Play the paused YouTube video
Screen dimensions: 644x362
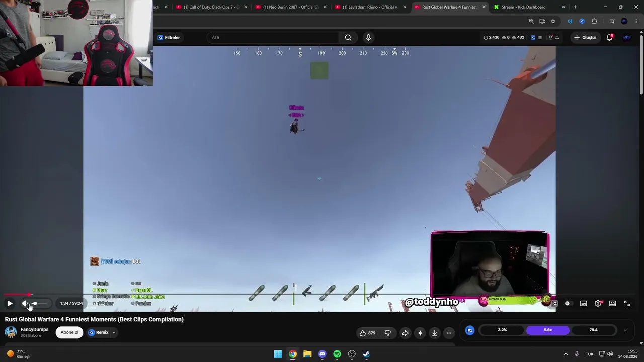click(x=10, y=303)
